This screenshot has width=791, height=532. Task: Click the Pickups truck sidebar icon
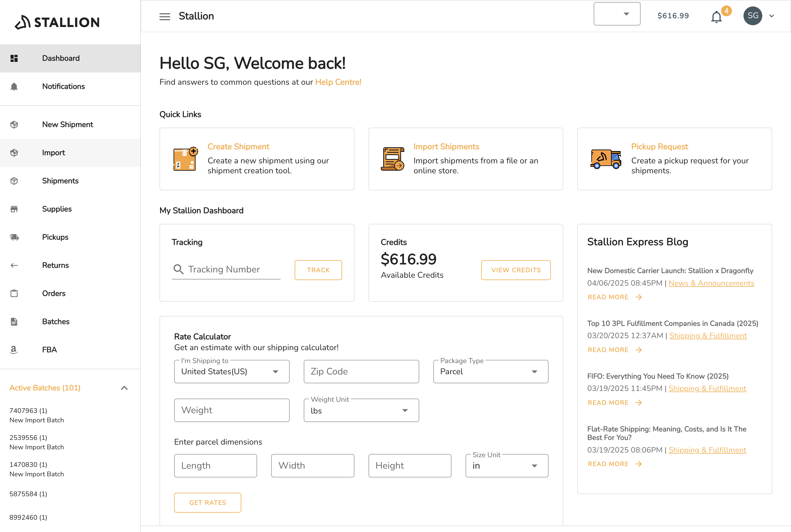point(14,237)
